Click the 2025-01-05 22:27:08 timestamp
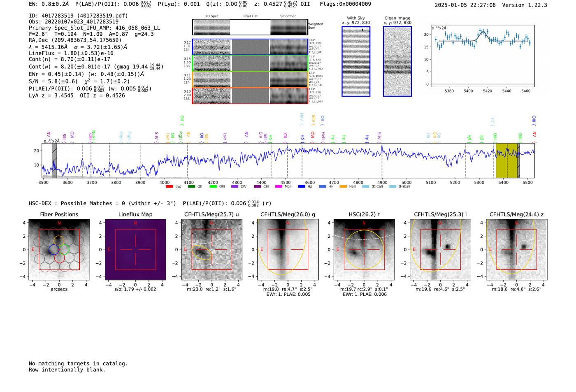This screenshot has height=392, width=576. click(465, 5)
